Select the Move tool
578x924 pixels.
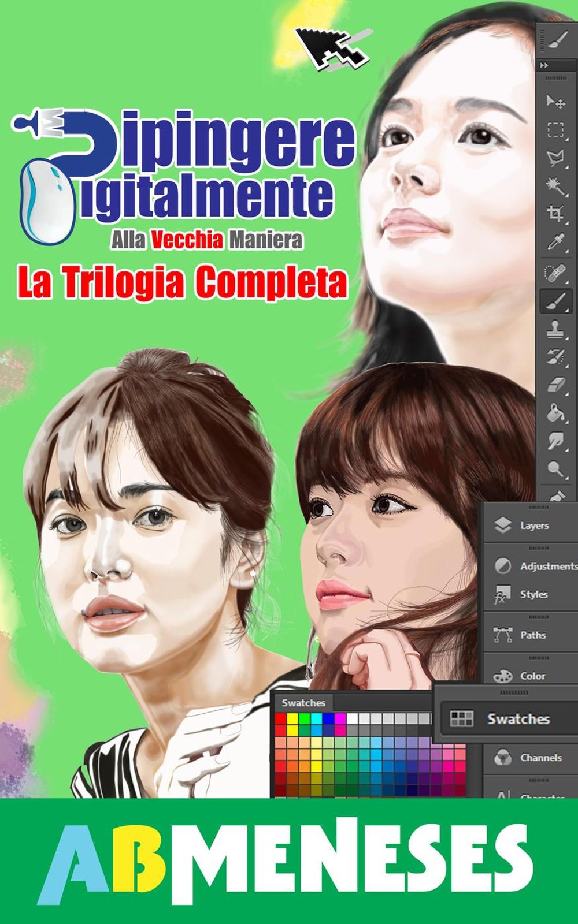tap(555, 102)
